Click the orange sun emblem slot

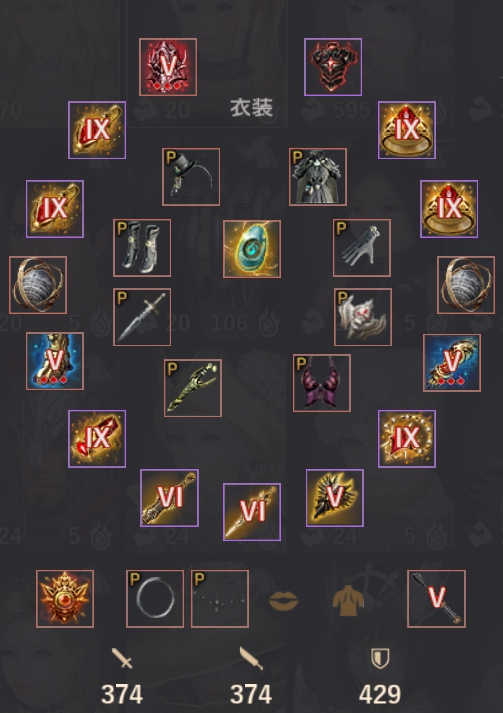click(x=65, y=599)
